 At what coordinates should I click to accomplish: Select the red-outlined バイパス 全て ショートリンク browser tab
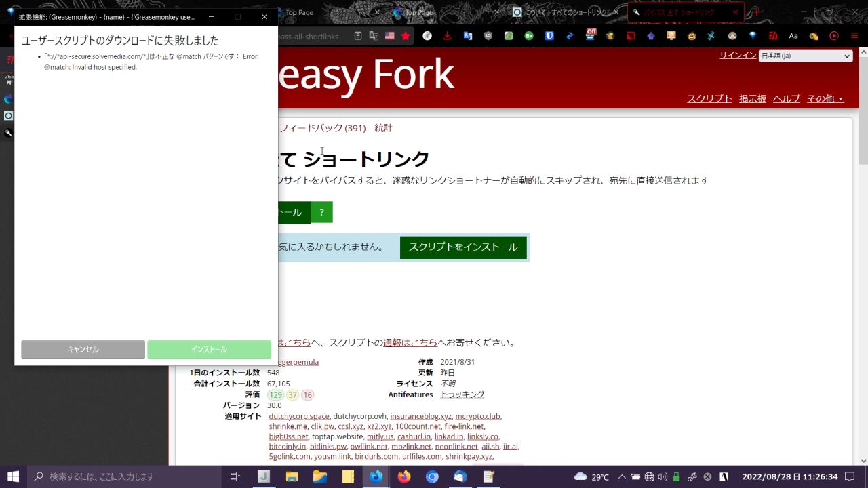tap(685, 12)
